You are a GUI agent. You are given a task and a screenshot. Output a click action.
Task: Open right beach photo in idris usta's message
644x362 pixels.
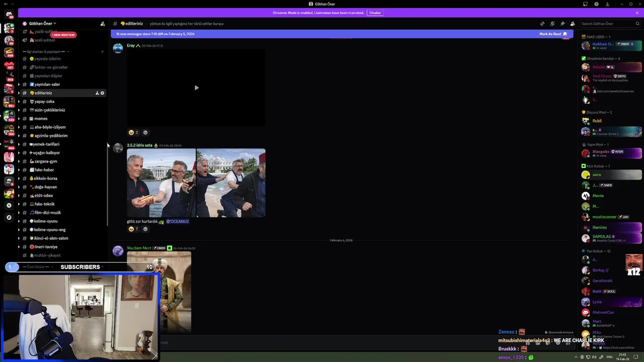(x=231, y=183)
